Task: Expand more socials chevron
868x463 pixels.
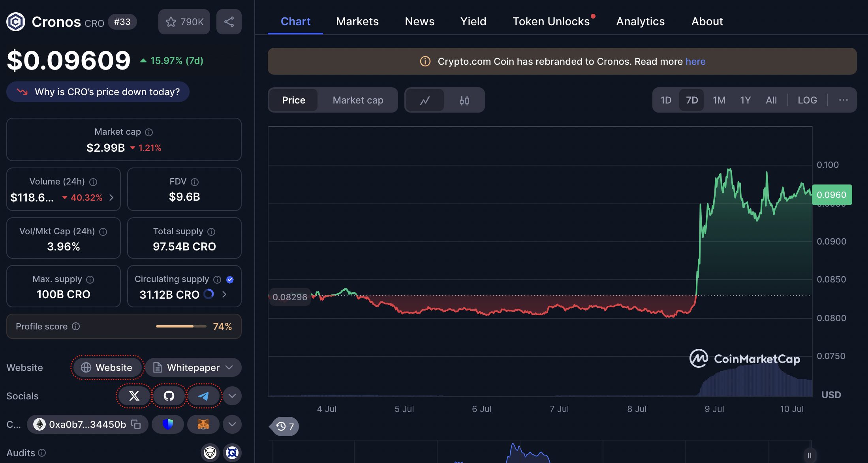Action: [x=232, y=396]
